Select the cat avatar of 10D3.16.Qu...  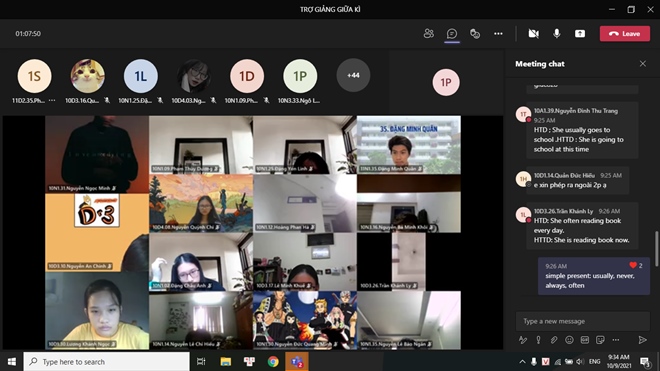[87, 76]
